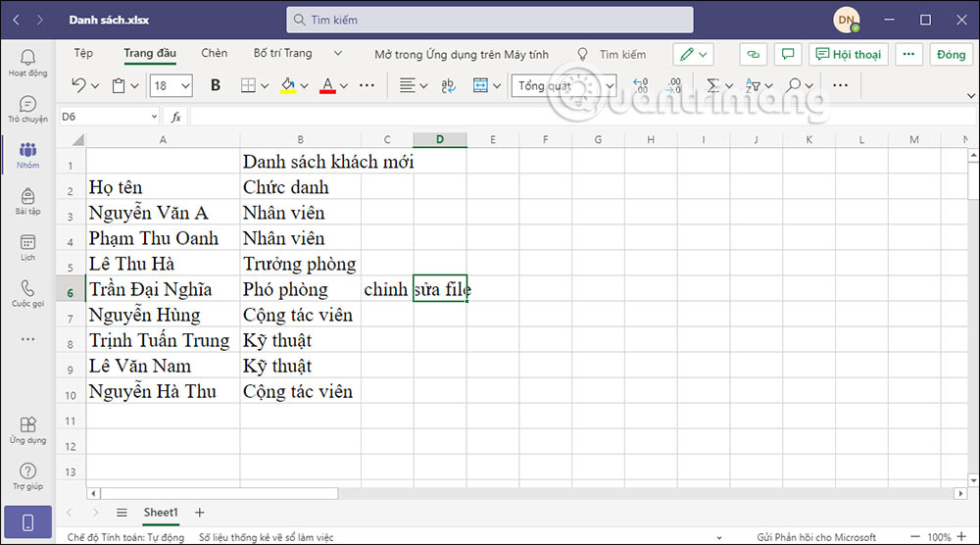Click Gửi Phản hồi cho Microsoft link

pyautogui.click(x=816, y=537)
